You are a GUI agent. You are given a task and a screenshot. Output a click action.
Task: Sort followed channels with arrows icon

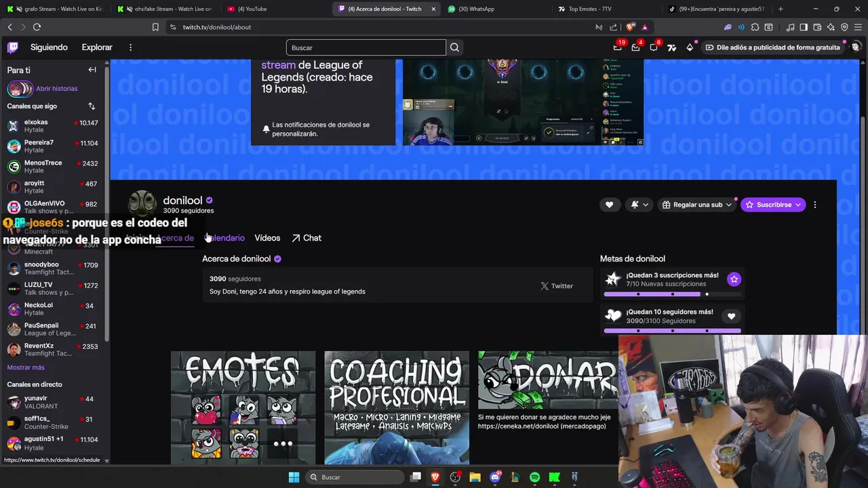[x=92, y=106]
